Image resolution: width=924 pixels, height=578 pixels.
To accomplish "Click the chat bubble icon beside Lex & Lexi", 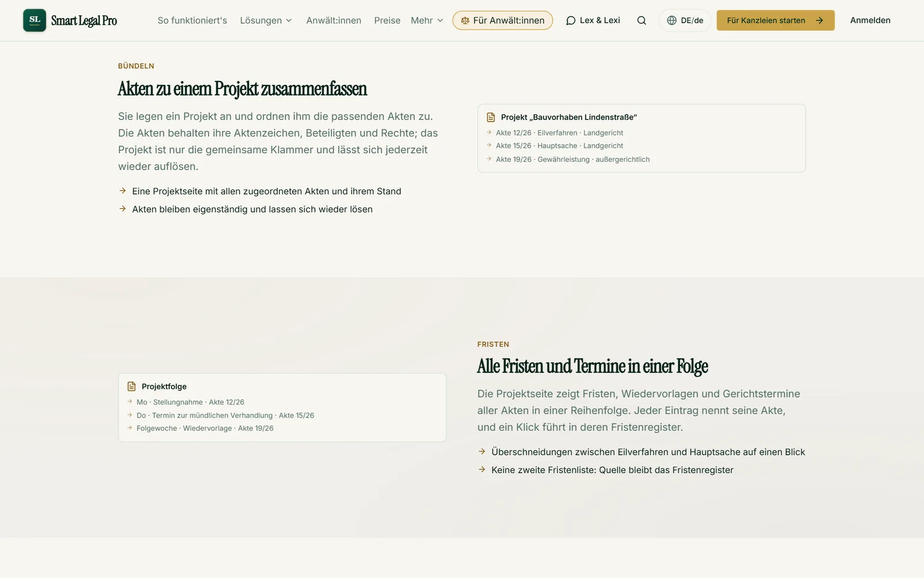I will pyautogui.click(x=571, y=20).
